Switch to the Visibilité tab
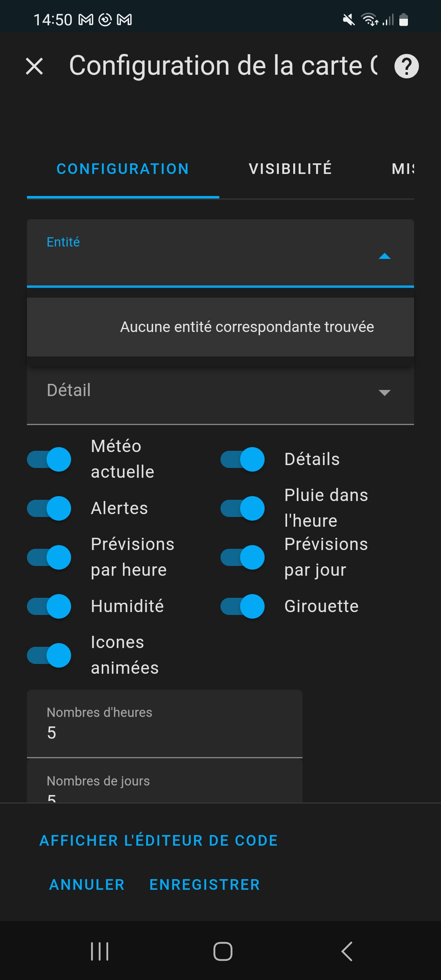441x980 pixels. click(x=290, y=169)
